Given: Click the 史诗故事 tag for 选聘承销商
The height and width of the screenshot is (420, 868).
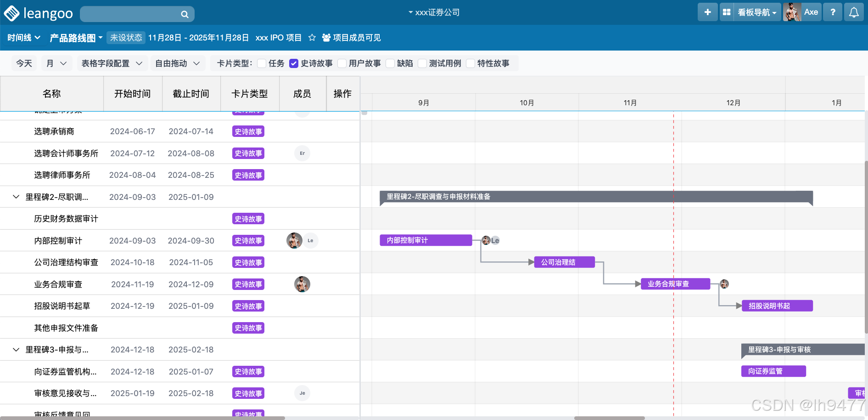Looking at the screenshot, I should tap(248, 131).
